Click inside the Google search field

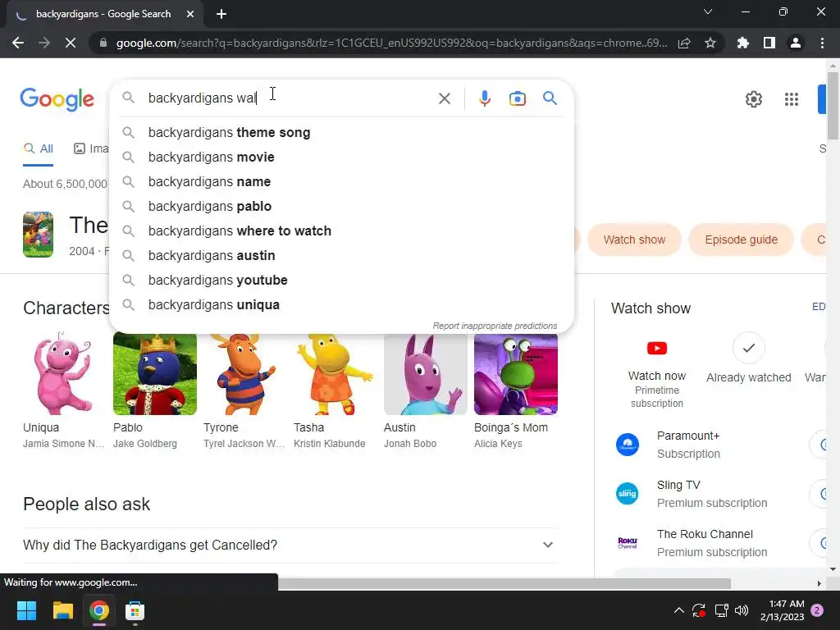[290, 98]
